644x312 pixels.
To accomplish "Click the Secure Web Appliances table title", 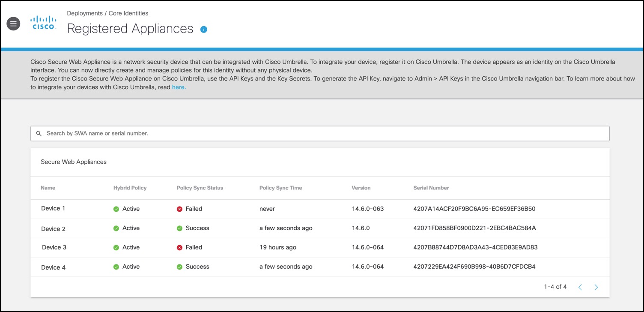I will tap(74, 162).
